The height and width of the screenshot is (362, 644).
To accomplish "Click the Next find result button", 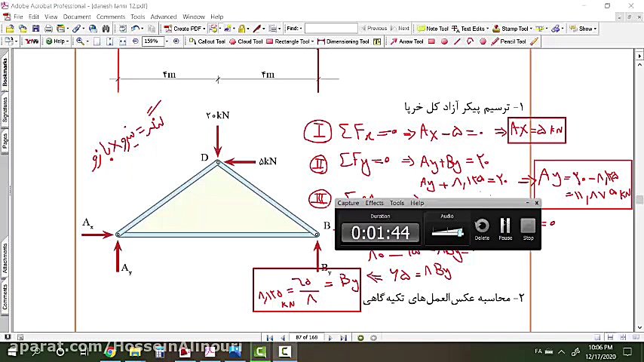I will 400,29.
